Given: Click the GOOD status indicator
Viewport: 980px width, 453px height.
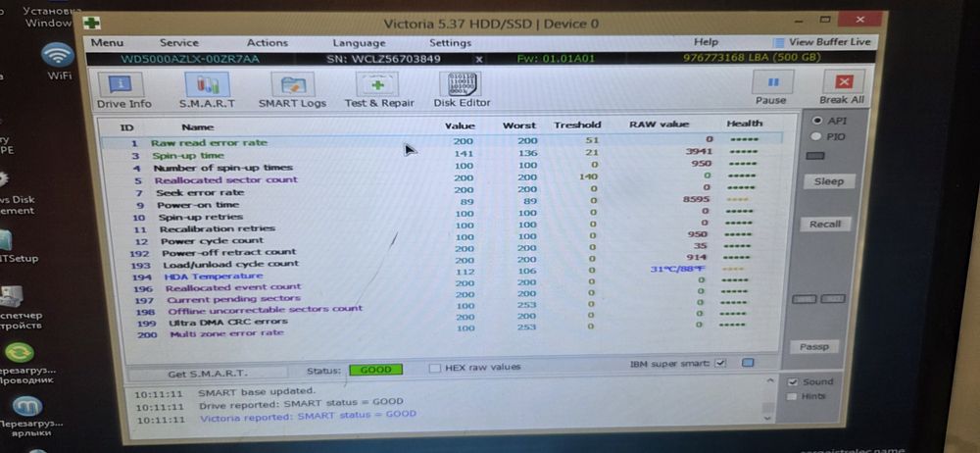Looking at the screenshot, I should [375, 370].
